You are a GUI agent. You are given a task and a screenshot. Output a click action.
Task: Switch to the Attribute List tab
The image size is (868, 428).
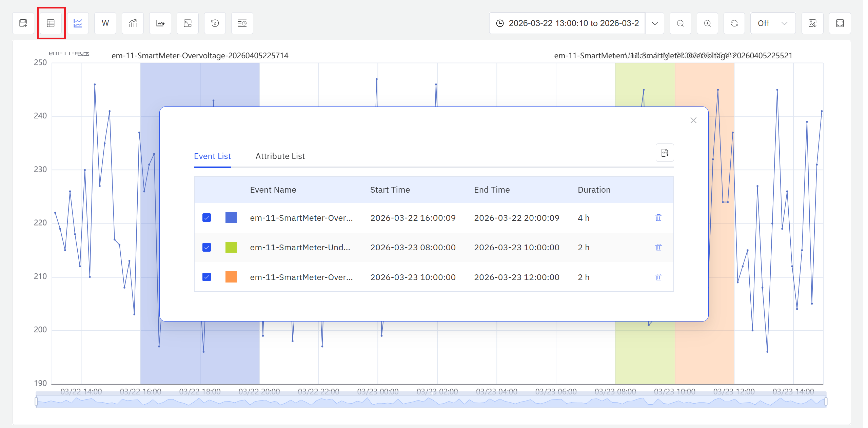coord(280,156)
